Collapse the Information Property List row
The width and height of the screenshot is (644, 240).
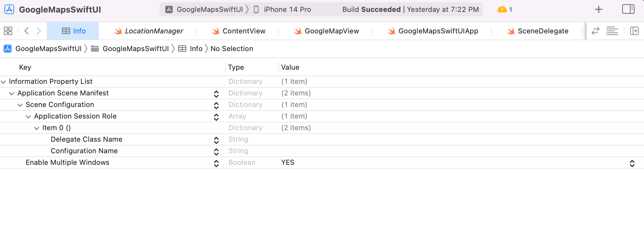coord(3,81)
